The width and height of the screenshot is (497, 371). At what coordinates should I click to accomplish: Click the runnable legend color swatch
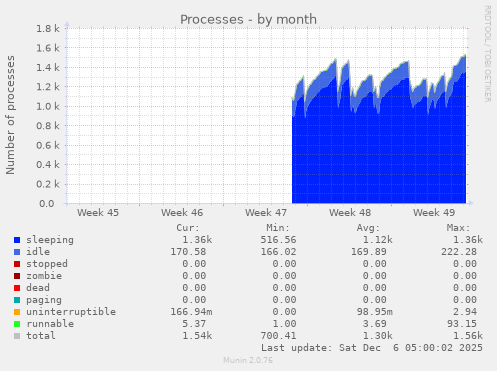[17, 324]
